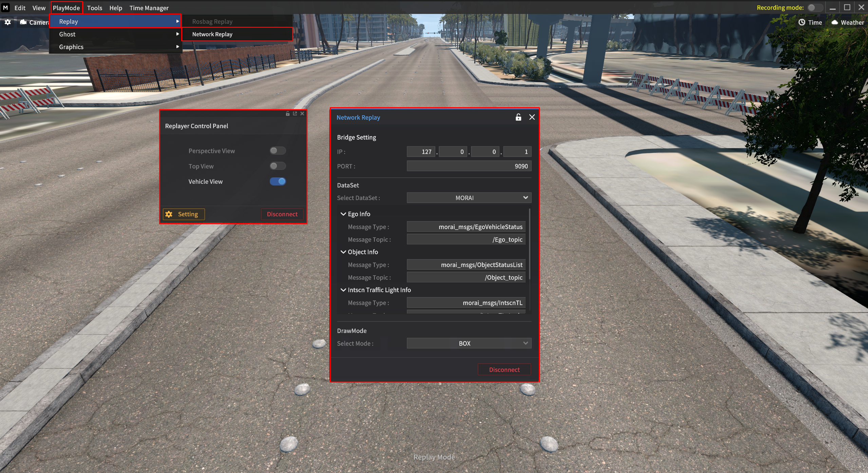
Task: Click the Network Replay panel lock icon
Action: tap(518, 117)
